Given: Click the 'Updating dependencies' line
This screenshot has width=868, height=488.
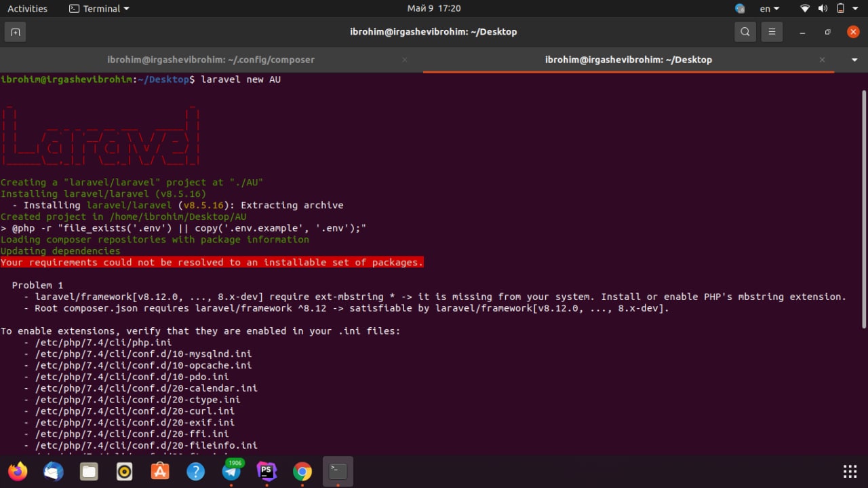Looking at the screenshot, I should [x=60, y=250].
